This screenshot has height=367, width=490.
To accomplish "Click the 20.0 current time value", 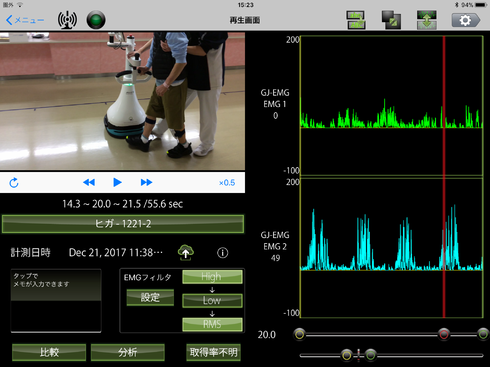I will (x=267, y=335).
